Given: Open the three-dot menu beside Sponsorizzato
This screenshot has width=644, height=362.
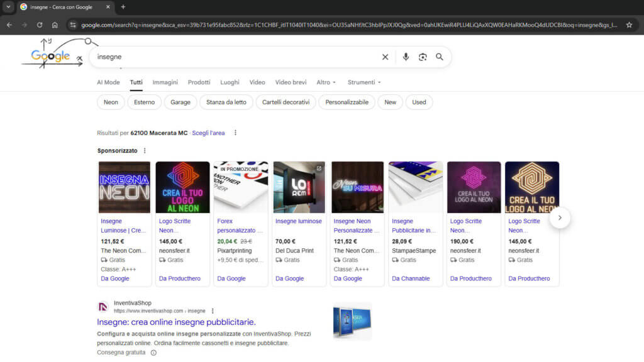Looking at the screenshot, I should pos(145,151).
